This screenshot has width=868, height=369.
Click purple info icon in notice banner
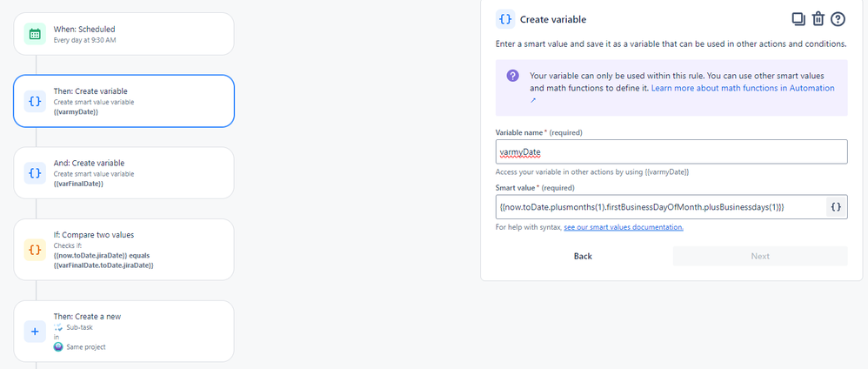click(x=512, y=76)
